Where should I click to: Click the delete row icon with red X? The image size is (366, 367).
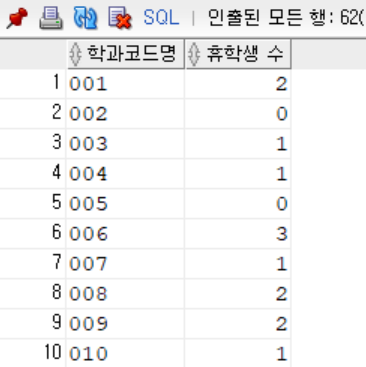(x=119, y=18)
